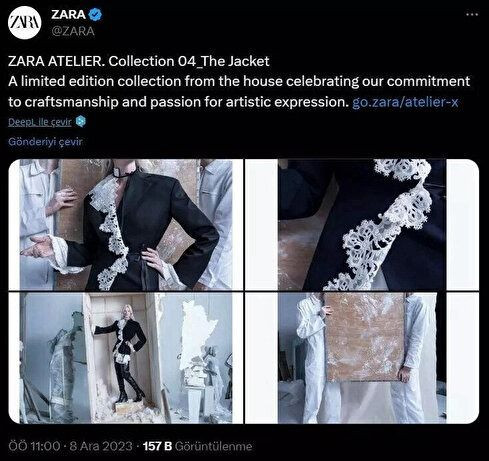Open photo of model with hand on hip
489x461 pixels.
126,224
